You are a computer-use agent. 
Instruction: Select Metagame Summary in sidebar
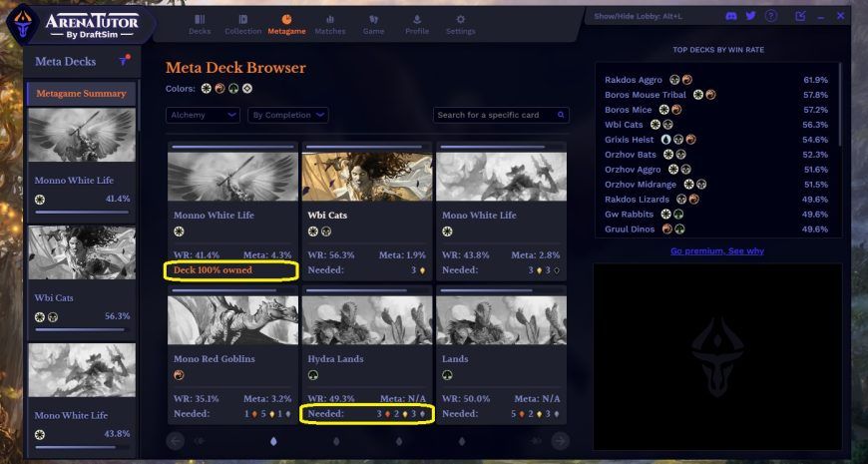pyautogui.click(x=82, y=94)
